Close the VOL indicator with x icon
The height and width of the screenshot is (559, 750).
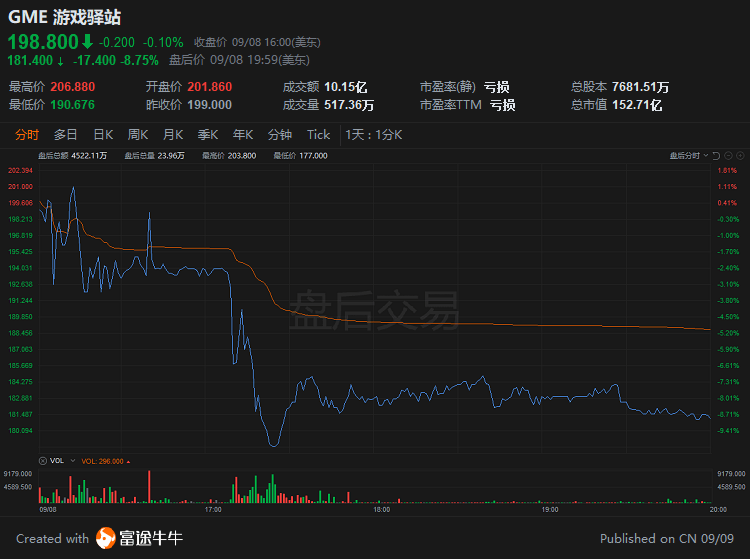tap(42, 461)
